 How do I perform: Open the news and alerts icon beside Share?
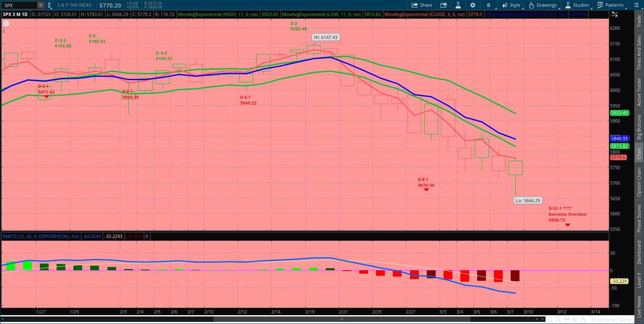[444, 5]
